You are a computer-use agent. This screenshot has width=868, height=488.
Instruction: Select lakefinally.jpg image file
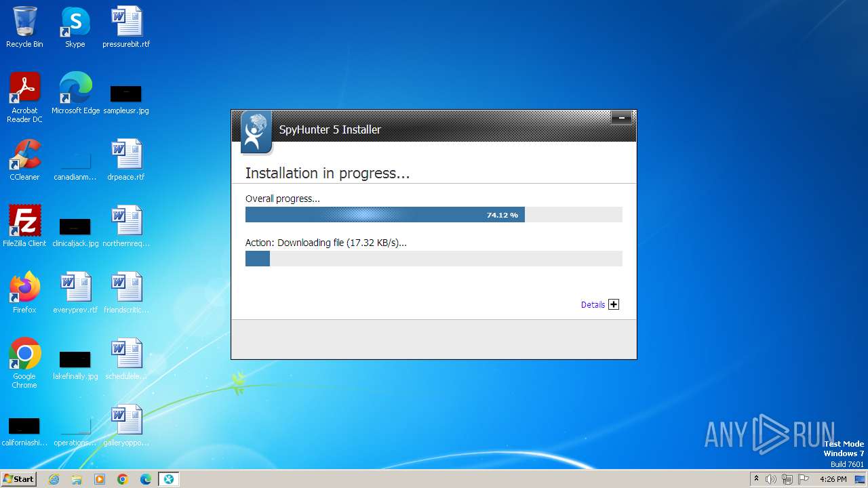pos(75,365)
